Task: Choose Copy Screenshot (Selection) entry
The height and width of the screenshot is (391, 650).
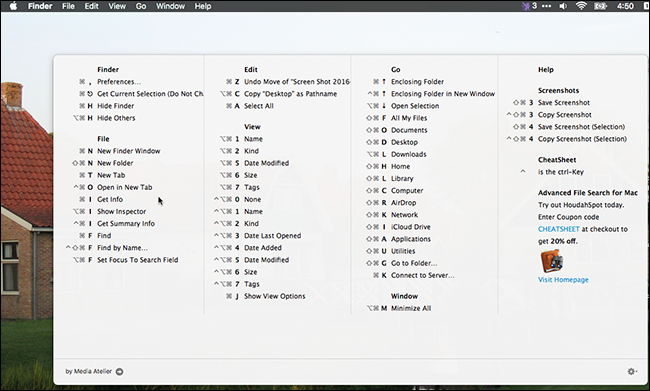Action: (582, 138)
